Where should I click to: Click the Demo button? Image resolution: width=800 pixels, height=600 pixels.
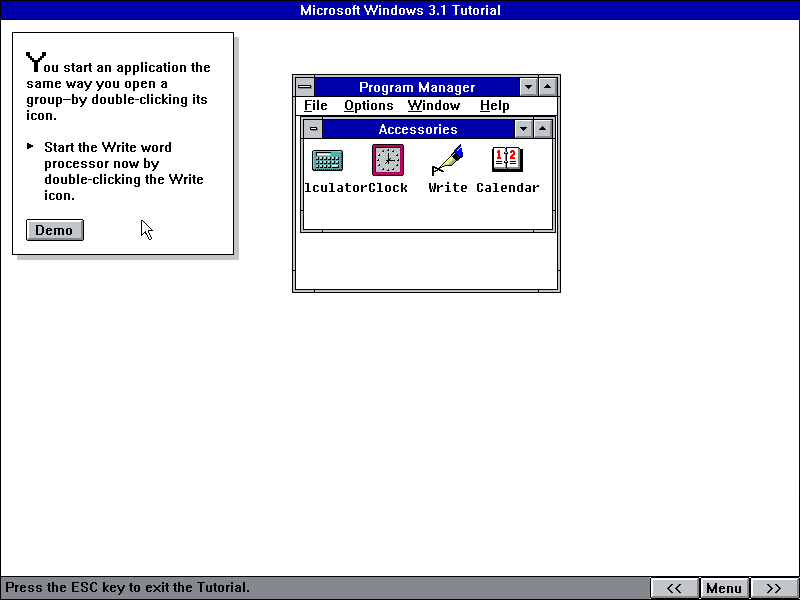point(55,230)
